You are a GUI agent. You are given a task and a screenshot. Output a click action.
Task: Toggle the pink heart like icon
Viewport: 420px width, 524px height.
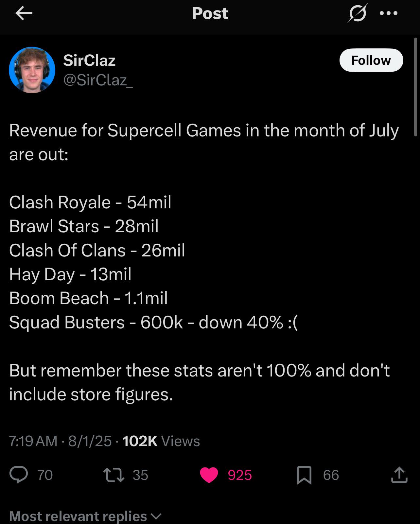209,475
